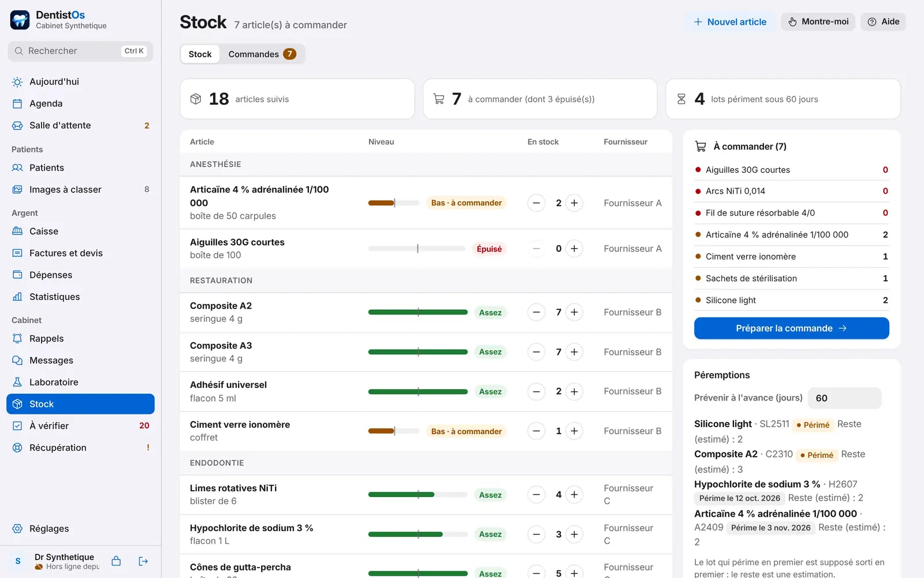
Task: Open À vérifier
Action: pos(80,426)
